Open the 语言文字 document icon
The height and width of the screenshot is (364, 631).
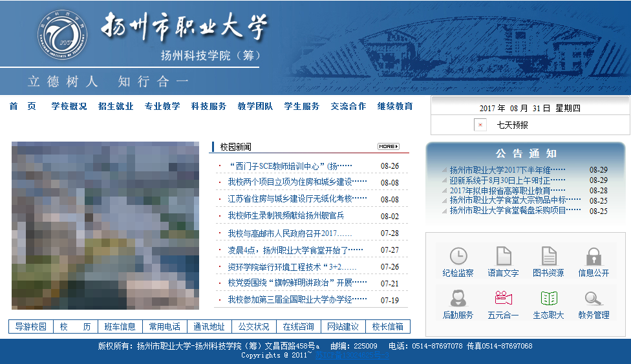503,256
